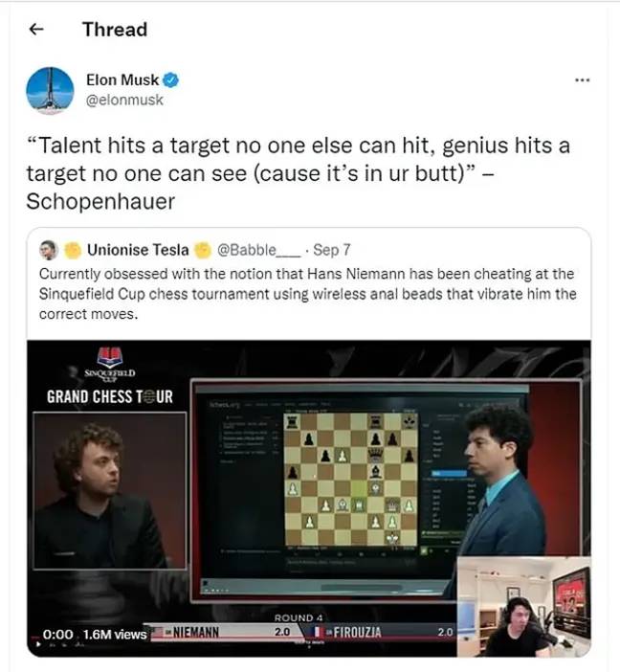The image size is (620, 672).
Task: Click the Thread header title
Action: click(x=115, y=30)
